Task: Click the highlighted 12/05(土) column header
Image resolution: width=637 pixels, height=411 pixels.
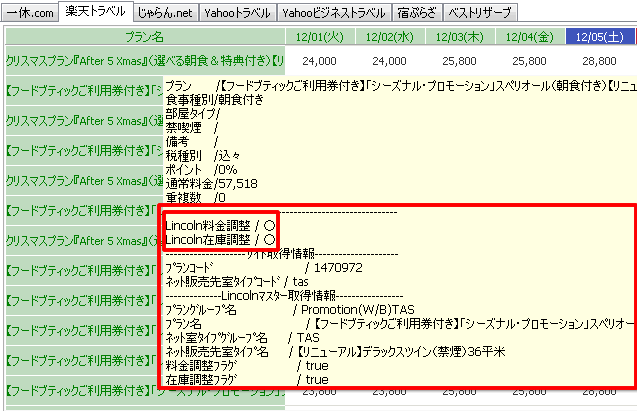Action: tap(598, 37)
